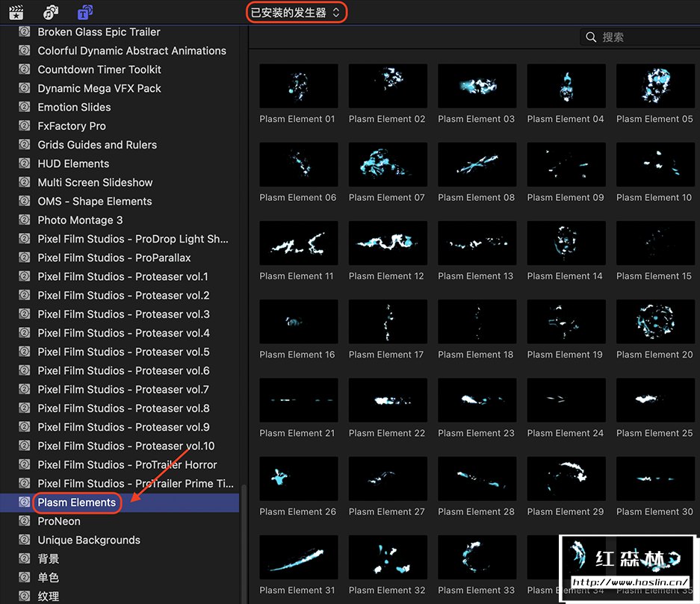Image resolution: width=700 pixels, height=604 pixels.
Task: Open the Photos and Audio sidebar icon
Action: [51, 12]
